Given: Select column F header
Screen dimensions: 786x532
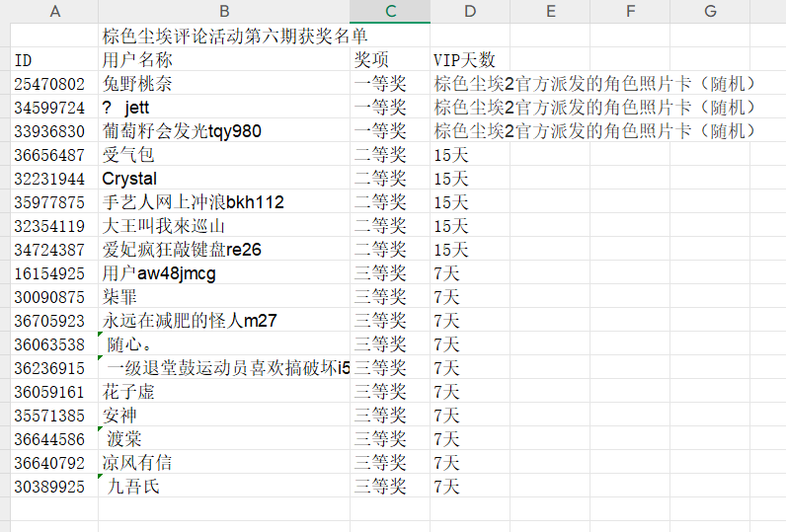Looking at the screenshot, I should pyautogui.click(x=630, y=11).
